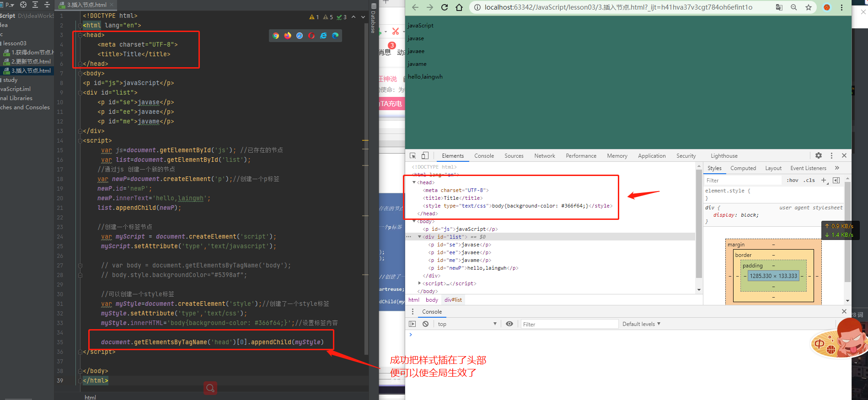Open page in Edge from IDE browser bar
The height and width of the screenshot is (400, 868).
pyautogui.click(x=335, y=36)
